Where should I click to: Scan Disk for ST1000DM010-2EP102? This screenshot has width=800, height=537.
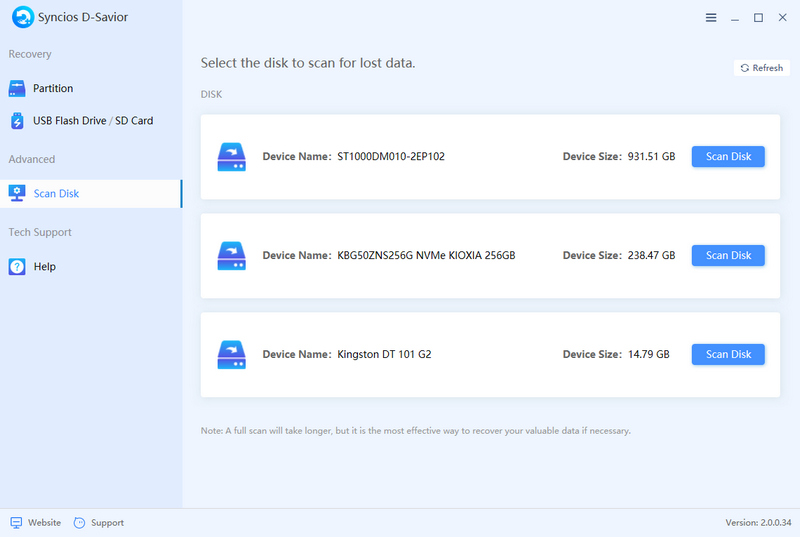pos(728,157)
